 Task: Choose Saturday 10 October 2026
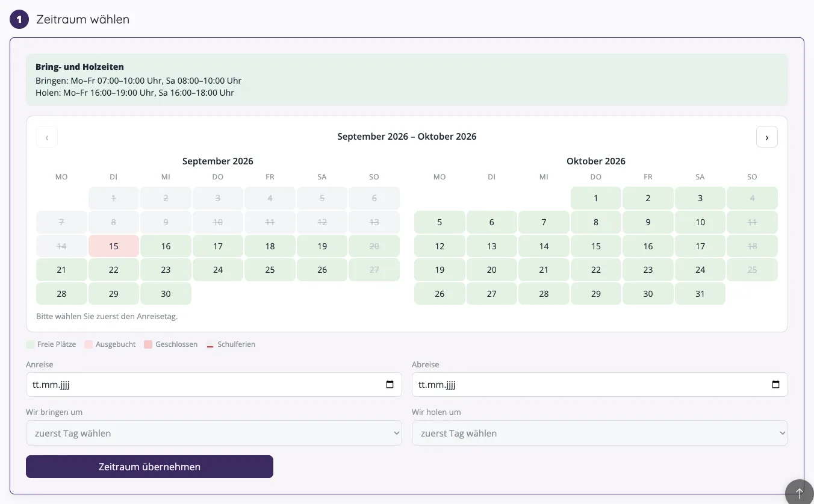(700, 222)
